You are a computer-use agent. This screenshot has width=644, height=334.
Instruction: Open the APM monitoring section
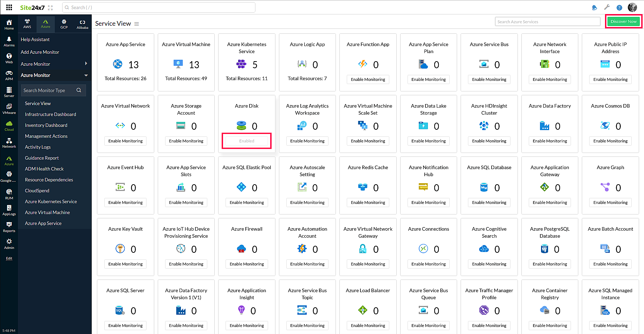(9, 74)
